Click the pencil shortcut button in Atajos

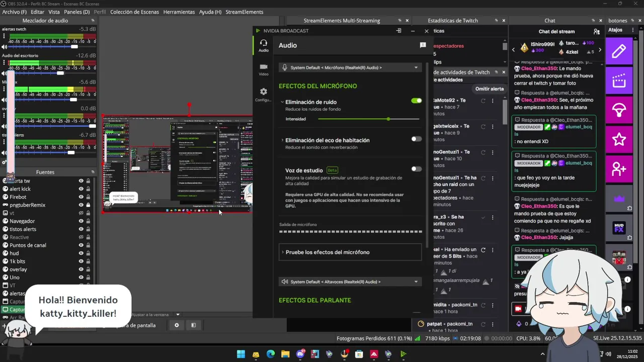click(x=619, y=51)
